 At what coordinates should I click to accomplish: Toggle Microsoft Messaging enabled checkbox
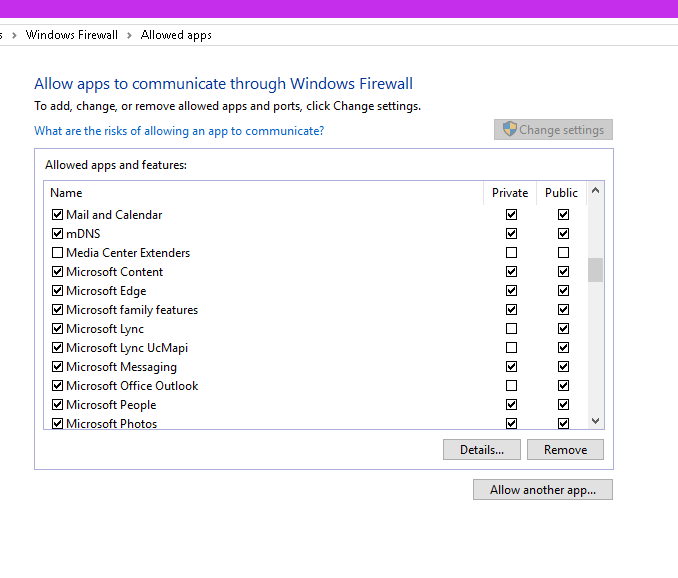[57, 367]
